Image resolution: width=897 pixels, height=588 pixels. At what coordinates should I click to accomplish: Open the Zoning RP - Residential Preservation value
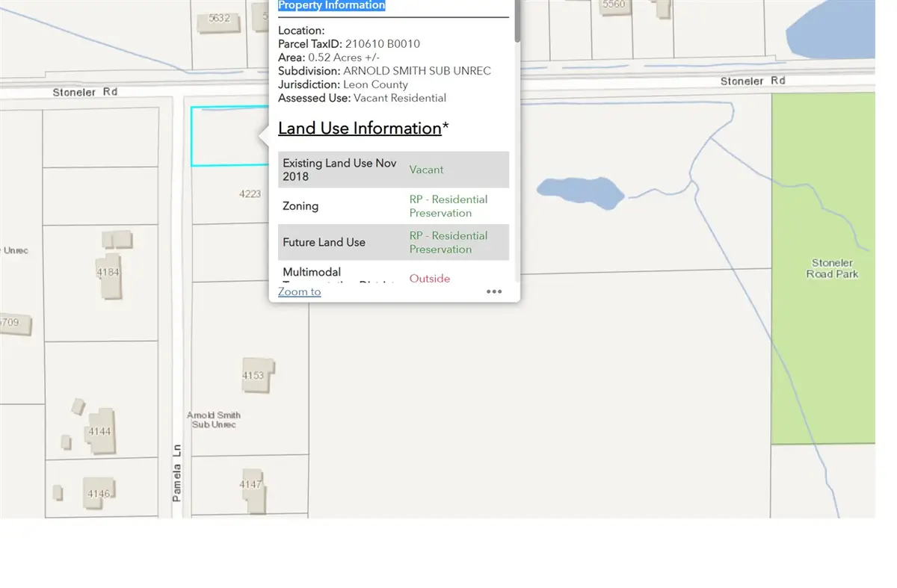pos(448,206)
